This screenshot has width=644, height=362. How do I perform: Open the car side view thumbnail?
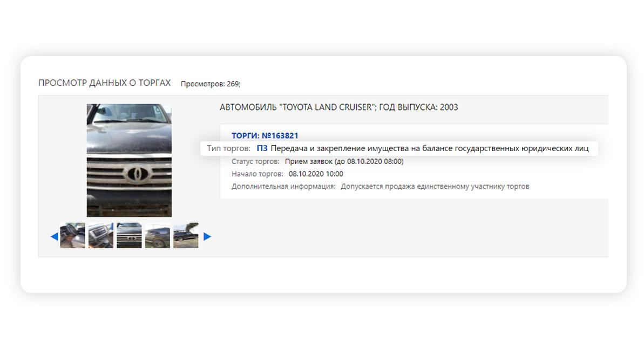click(x=157, y=236)
